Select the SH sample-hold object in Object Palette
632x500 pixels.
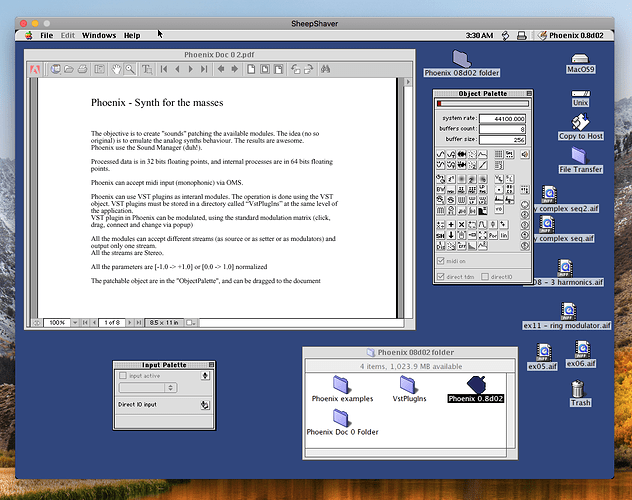[x=441, y=235]
